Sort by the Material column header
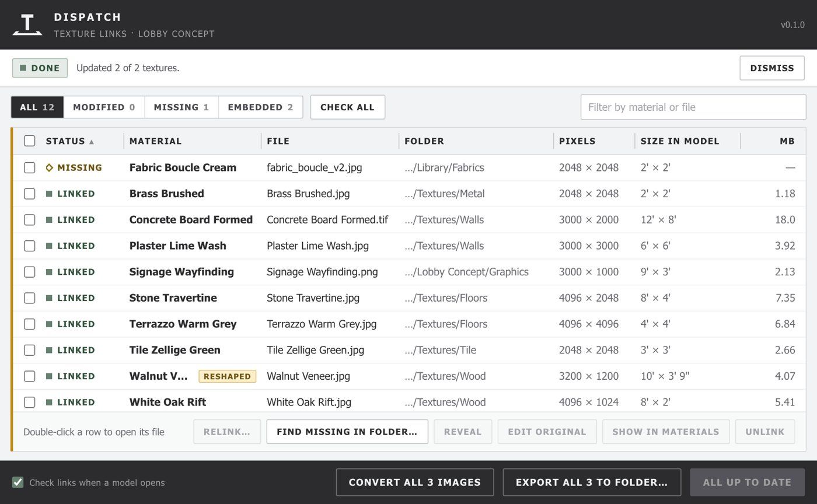817x504 pixels. 156,141
